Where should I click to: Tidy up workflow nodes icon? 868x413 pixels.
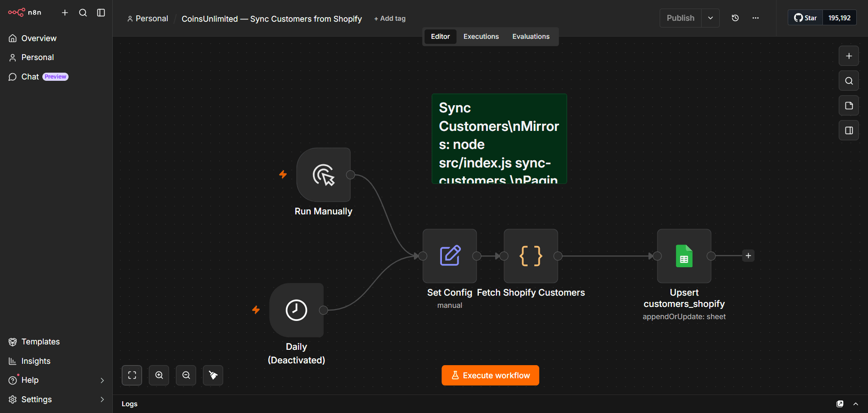pyautogui.click(x=213, y=375)
